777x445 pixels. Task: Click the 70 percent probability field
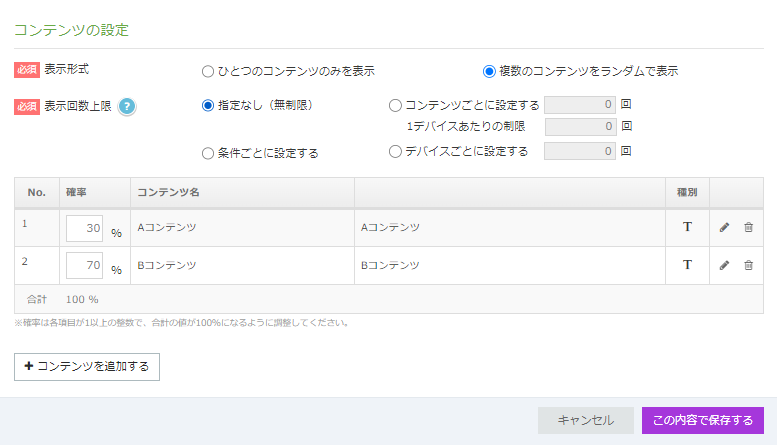click(85, 266)
